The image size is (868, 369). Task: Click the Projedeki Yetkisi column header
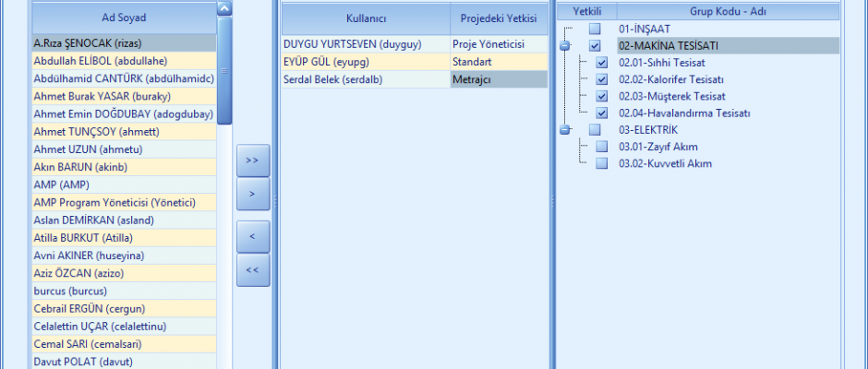[498, 18]
